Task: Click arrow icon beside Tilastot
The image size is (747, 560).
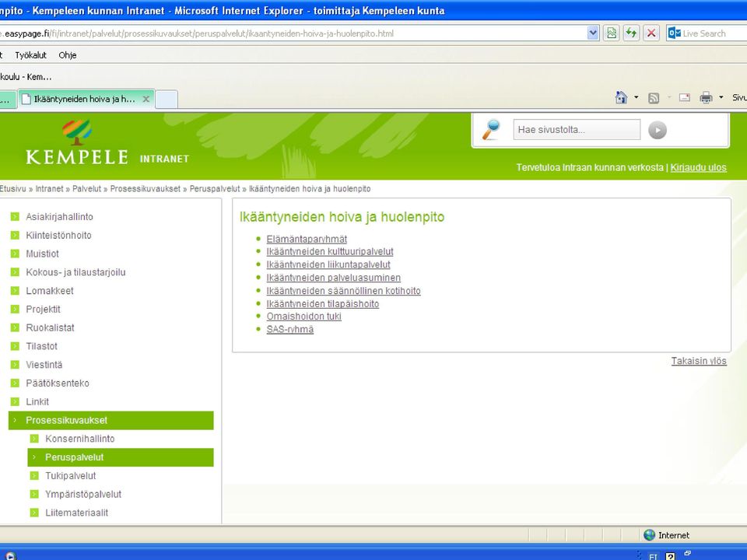Action: 16,346
